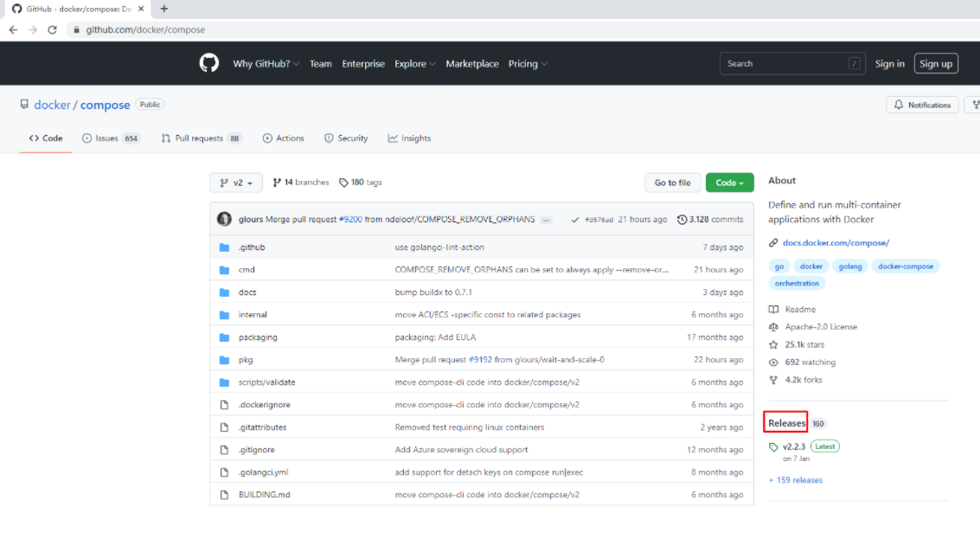
Task: Open the Issues tab
Action: tap(111, 138)
